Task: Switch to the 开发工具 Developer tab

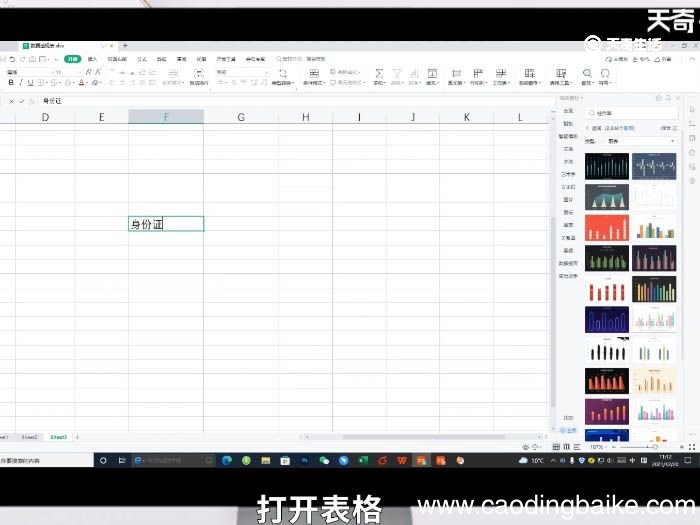Action: coord(226,59)
